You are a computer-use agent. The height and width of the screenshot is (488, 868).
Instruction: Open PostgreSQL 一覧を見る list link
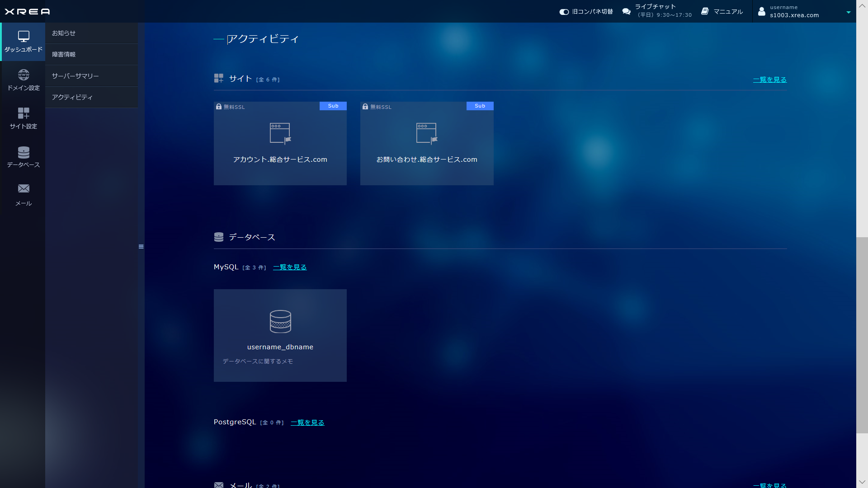[307, 423]
